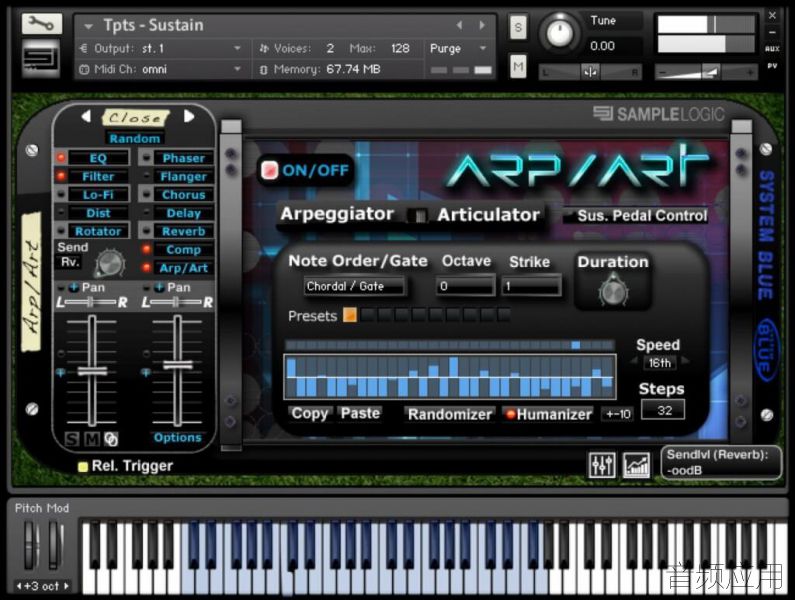
Task: Open the Reverb effect tab
Action: (183, 231)
